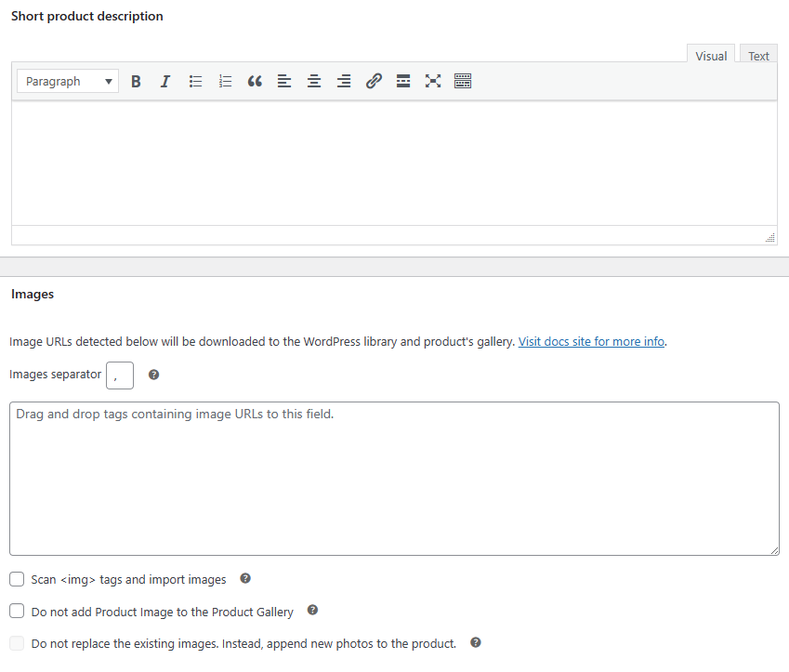Click the Images separator input field
Image resolution: width=789 pixels, height=672 pixels.
pos(120,375)
